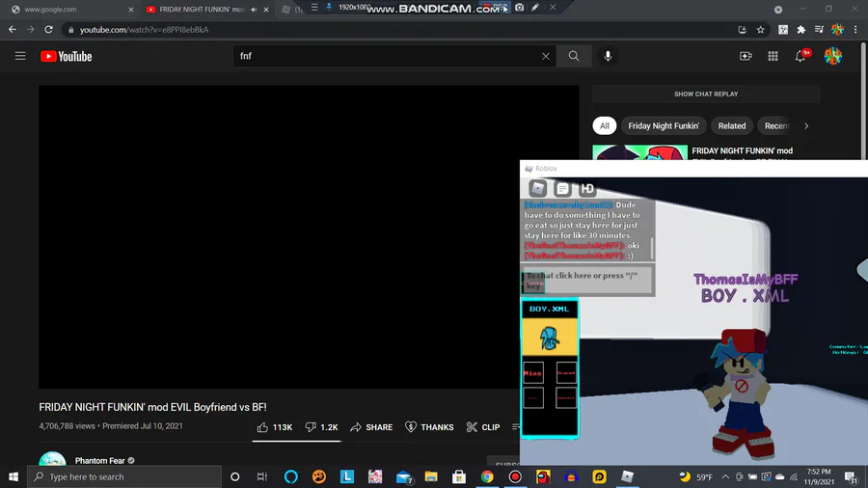
Task: Open the Windows action center notifications
Action: 851,476
